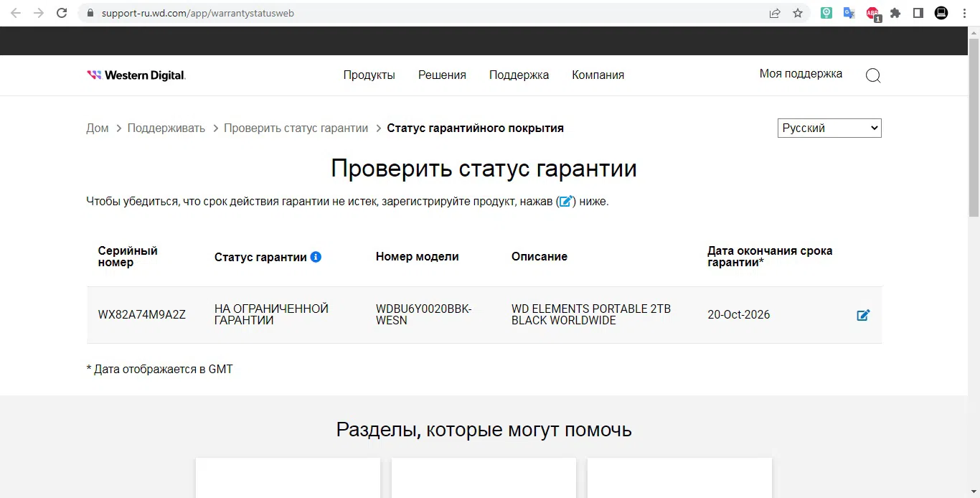Go to Поддерживать breadcrumb
The height and width of the screenshot is (498, 980).
point(166,128)
